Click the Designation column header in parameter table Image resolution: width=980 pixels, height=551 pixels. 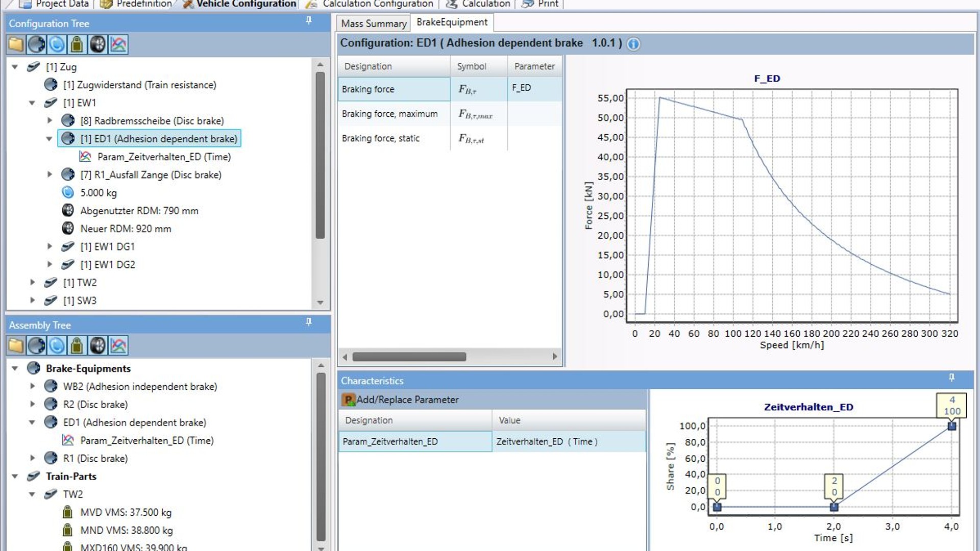tap(394, 66)
